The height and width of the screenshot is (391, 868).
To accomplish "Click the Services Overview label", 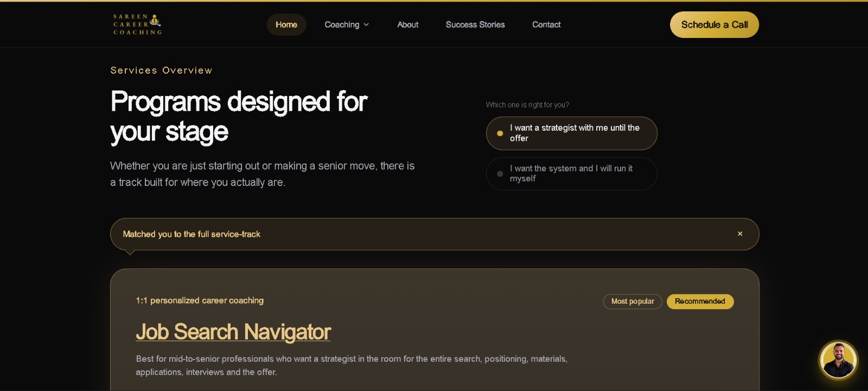I will pyautogui.click(x=161, y=70).
